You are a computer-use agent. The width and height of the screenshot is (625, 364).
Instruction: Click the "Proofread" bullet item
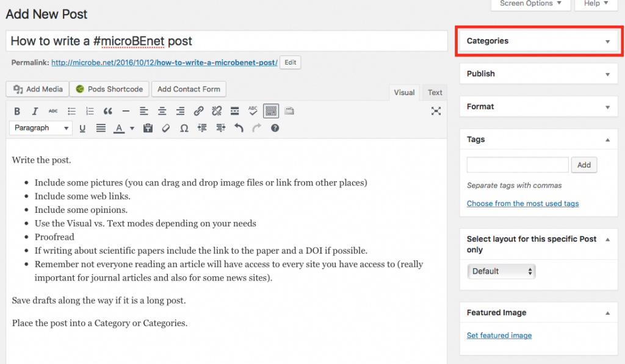click(54, 237)
